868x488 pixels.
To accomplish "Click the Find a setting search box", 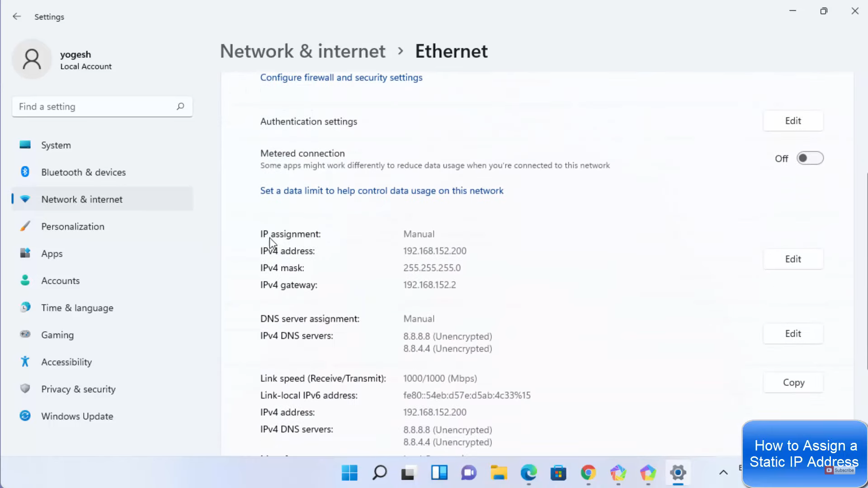I will pyautogui.click(x=95, y=107).
